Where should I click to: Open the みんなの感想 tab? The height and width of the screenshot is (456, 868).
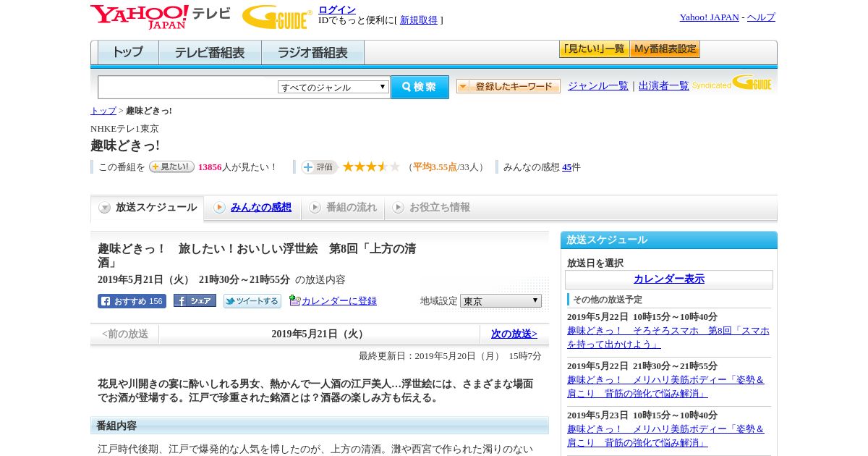252,208
